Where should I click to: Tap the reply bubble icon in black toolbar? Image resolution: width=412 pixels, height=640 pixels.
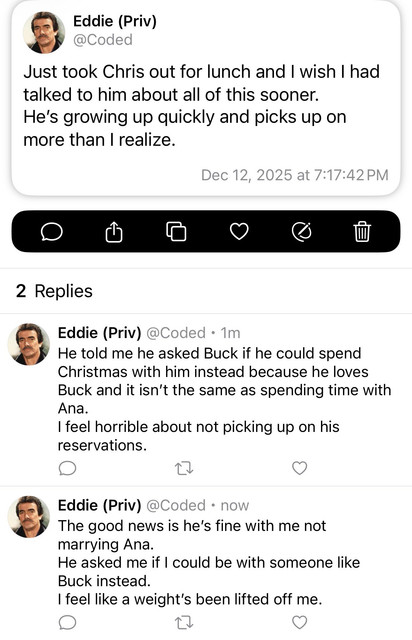pos(52,232)
